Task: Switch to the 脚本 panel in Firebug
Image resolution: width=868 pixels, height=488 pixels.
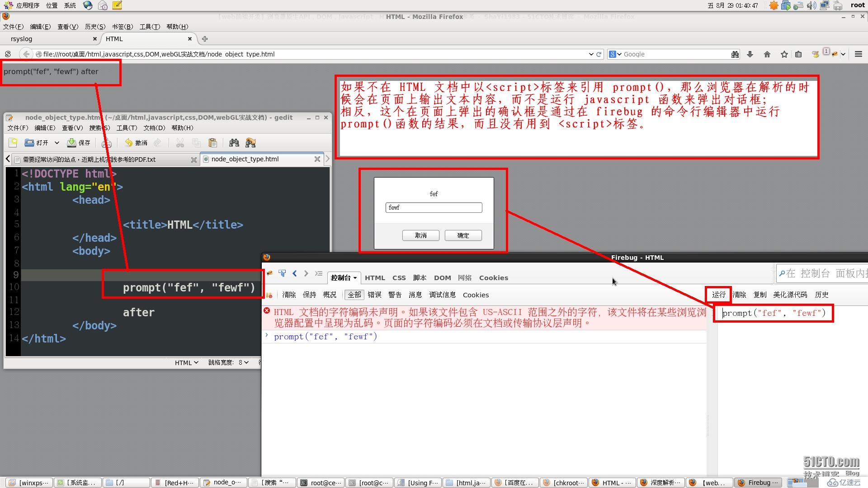Action: pos(420,278)
